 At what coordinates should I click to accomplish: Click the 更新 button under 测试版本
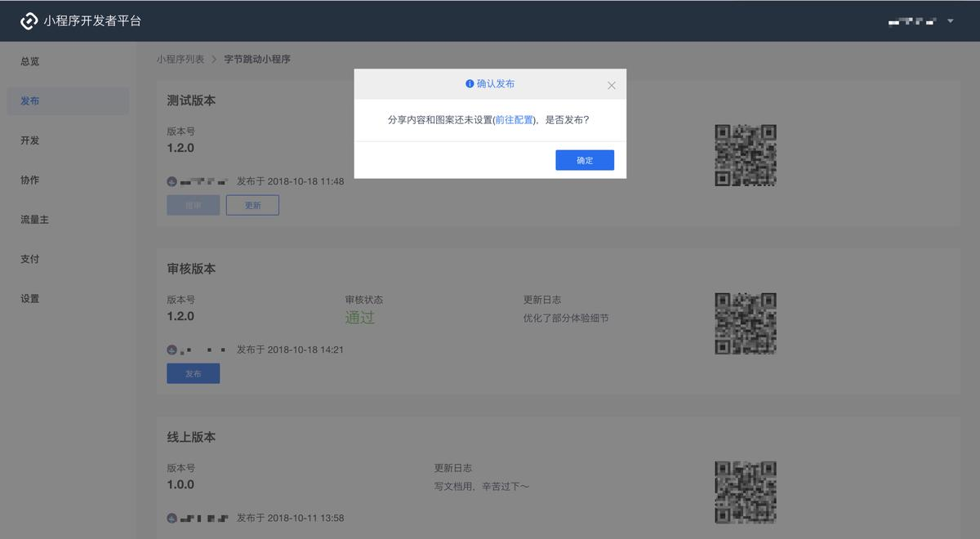point(252,204)
